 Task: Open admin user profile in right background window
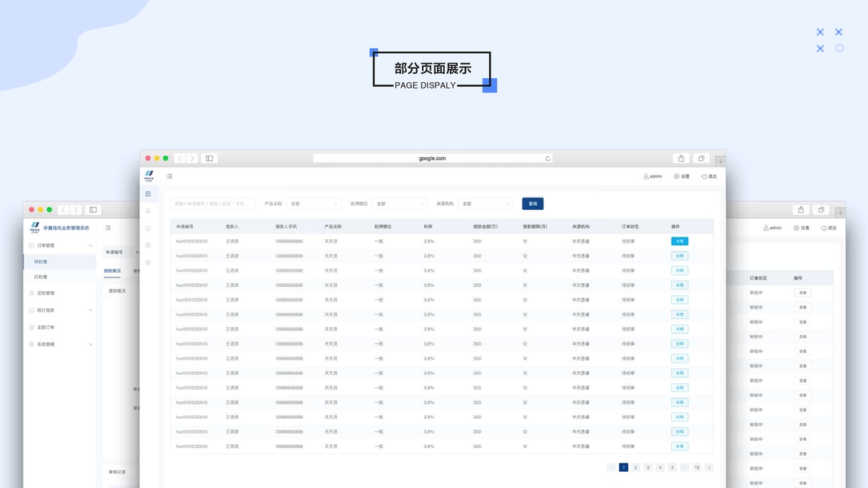click(773, 228)
